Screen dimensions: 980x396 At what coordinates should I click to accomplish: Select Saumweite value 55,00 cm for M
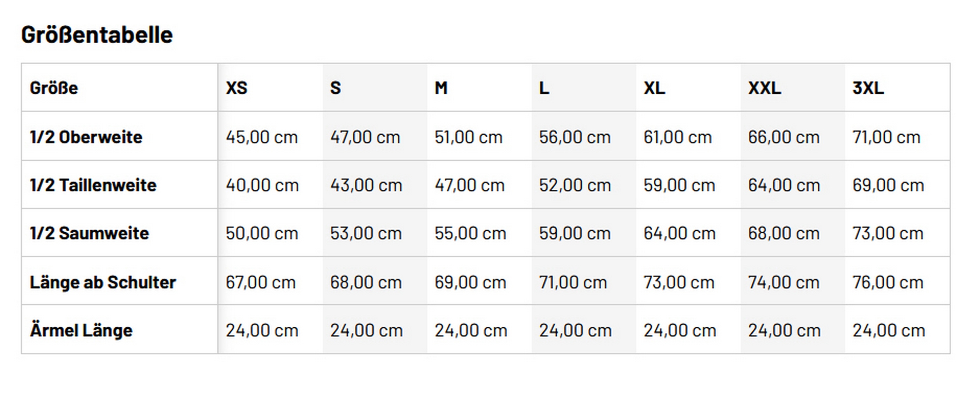coord(470,233)
